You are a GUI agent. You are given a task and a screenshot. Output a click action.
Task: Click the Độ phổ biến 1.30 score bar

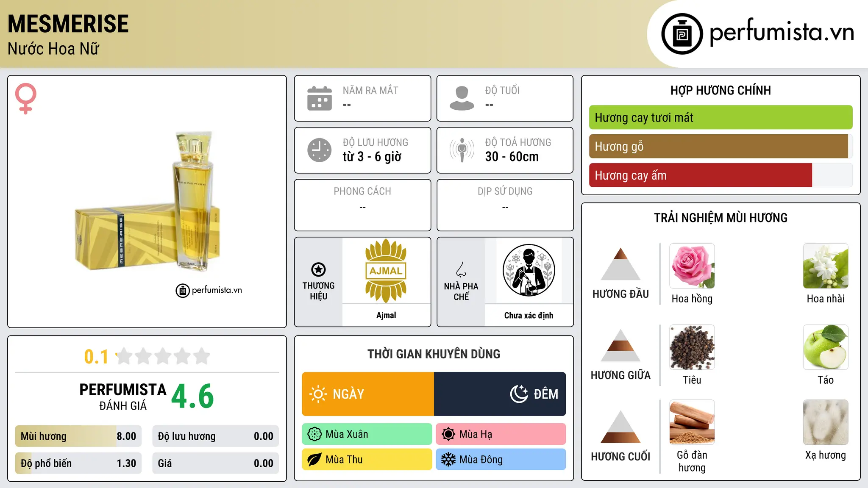(x=78, y=463)
